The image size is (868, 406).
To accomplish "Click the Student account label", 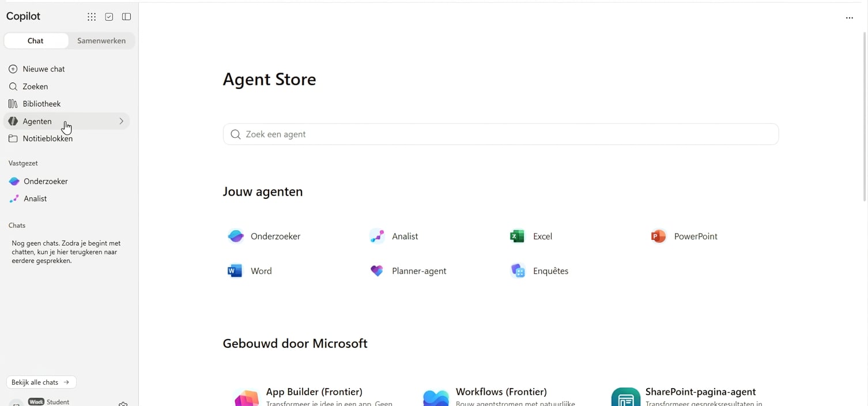I will point(58,402).
